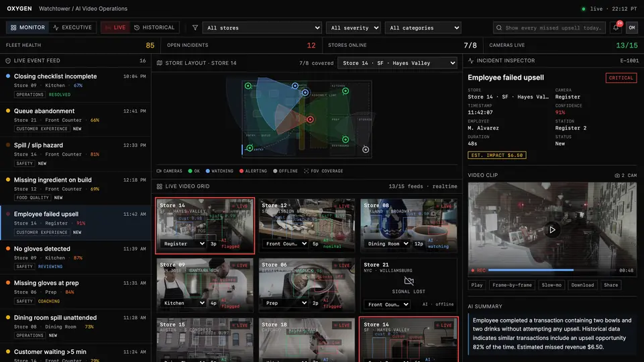Screen dimensions: 644x362
Task: Click the EST. IMPACT $6.50 badge
Action: (x=497, y=155)
